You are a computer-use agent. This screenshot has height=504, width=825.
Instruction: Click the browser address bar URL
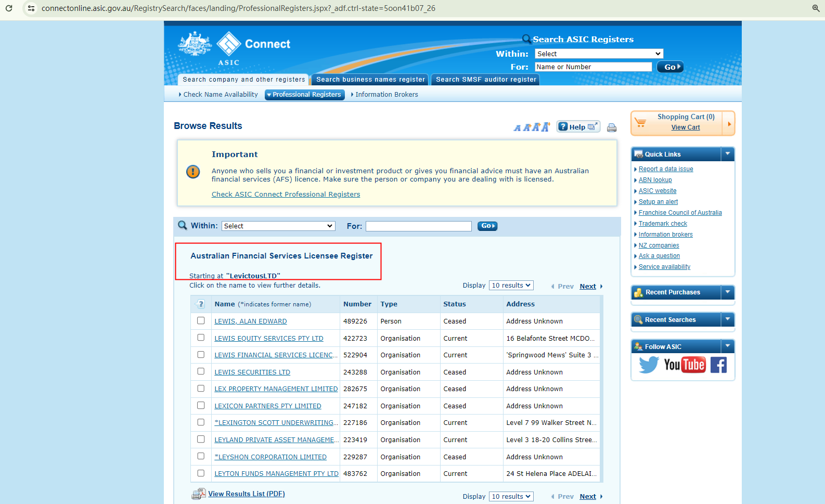point(238,8)
